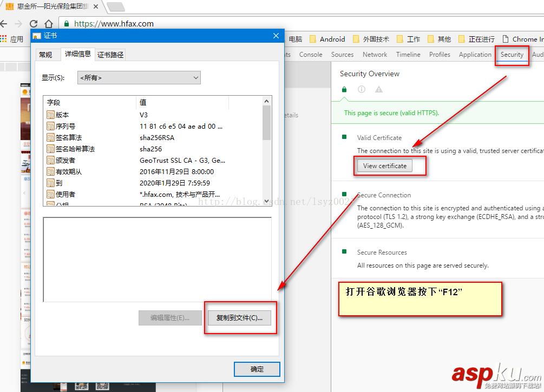The image size is (544, 392).
Task: Select the green padlock in Security Overview
Action: 344,88
